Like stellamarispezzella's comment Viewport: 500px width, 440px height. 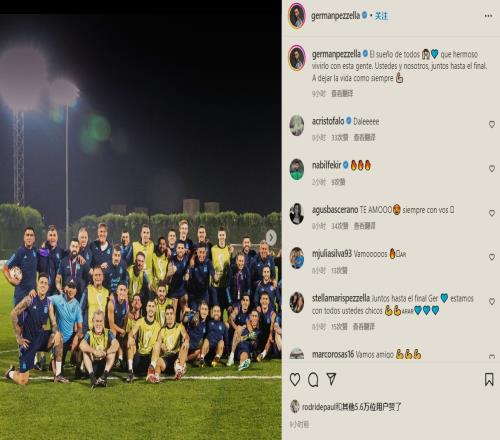click(x=492, y=302)
